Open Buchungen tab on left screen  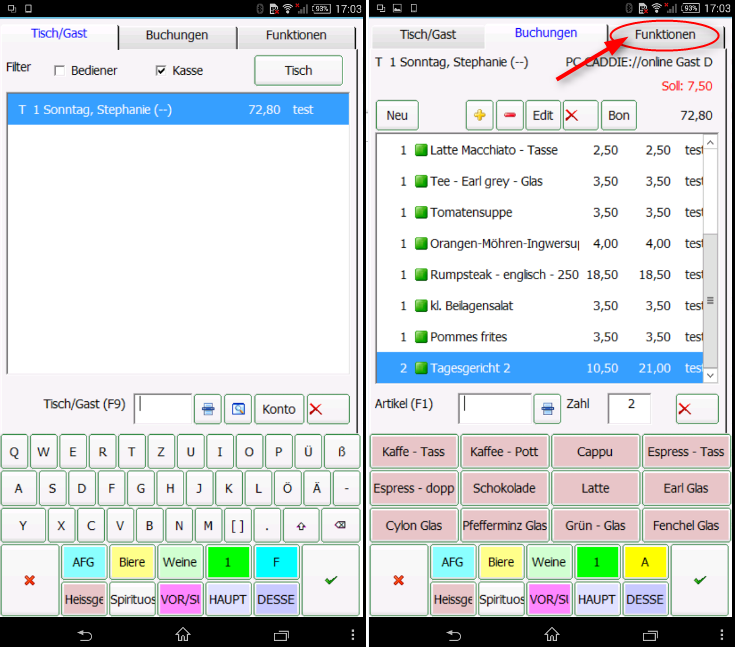[x=177, y=35]
